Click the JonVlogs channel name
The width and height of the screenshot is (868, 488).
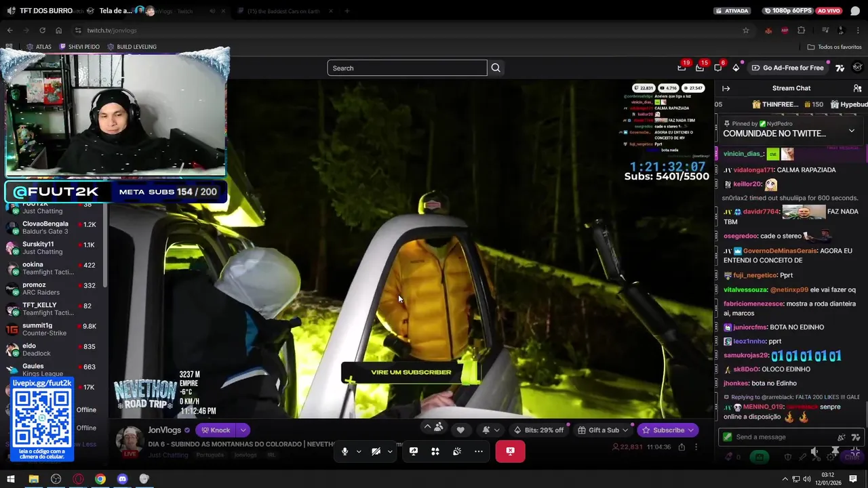coord(165,430)
